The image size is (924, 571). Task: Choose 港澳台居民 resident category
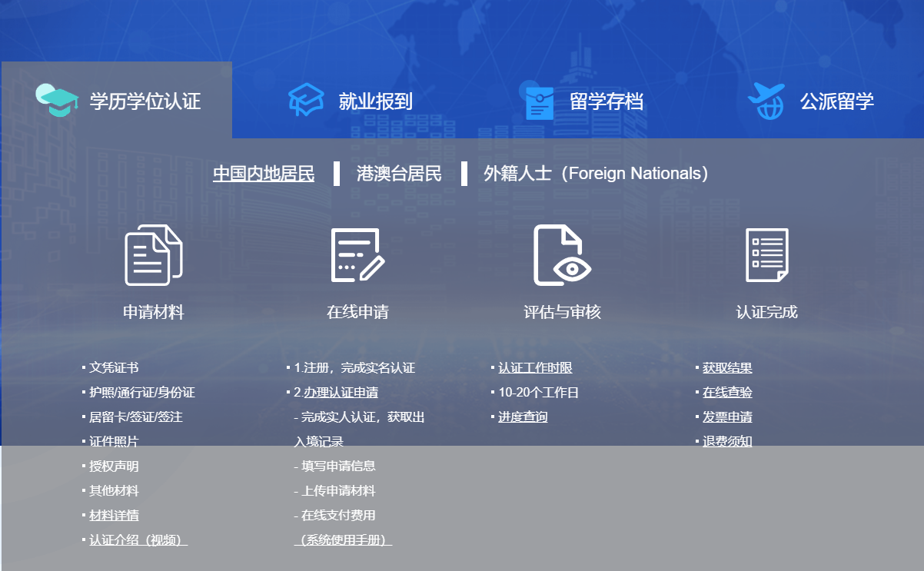click(399, 174)
